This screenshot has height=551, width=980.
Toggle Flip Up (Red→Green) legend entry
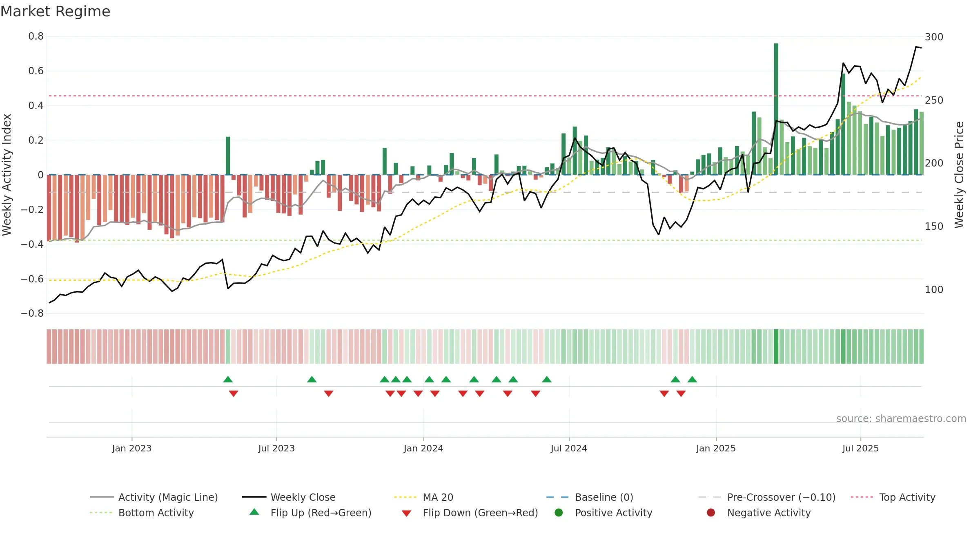pos(310,513)
